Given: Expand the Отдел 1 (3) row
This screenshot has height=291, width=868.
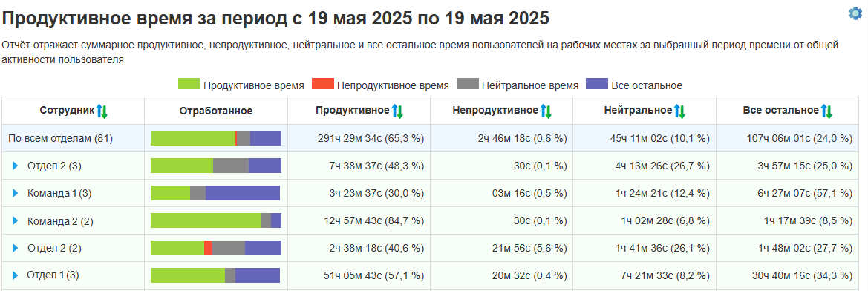Looking at the screenshot, I should (16, 275).
